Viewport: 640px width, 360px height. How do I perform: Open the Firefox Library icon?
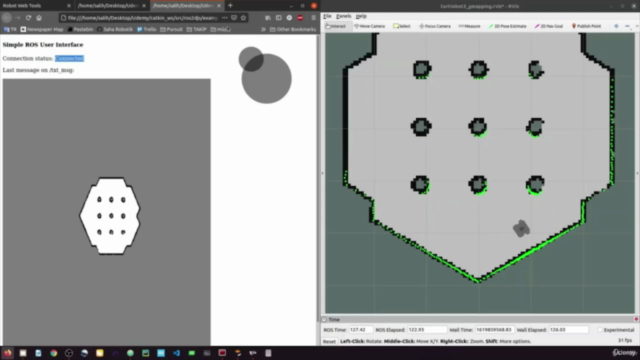pyautogui.click(x=268, y=18)
